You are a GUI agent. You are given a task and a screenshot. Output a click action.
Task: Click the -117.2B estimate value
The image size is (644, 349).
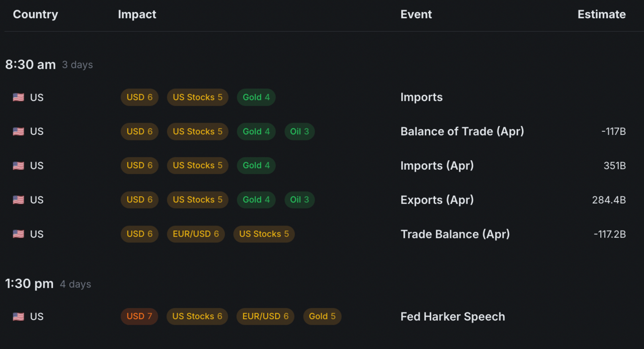coord(609,234)
